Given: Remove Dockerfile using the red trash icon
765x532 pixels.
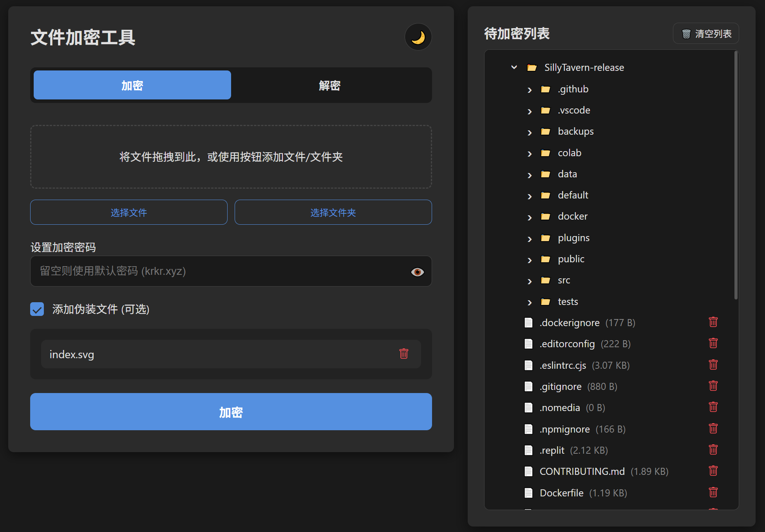Looking at the screenshot, I should click(x=713, y=492).
